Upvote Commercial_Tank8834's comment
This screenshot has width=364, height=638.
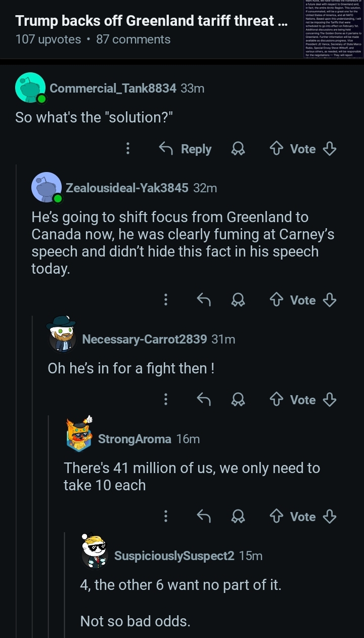(277, 149)
